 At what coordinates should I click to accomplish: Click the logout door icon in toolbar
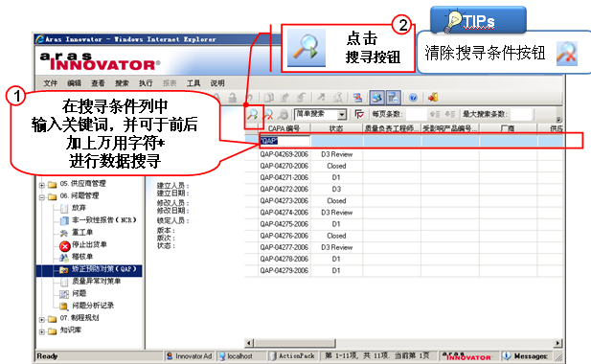point(433,97)
